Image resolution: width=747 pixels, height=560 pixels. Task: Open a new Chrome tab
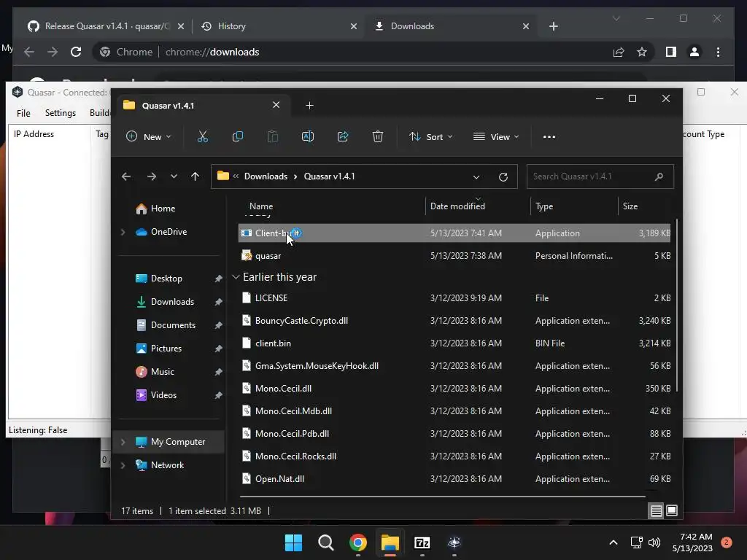coord(554,26)
